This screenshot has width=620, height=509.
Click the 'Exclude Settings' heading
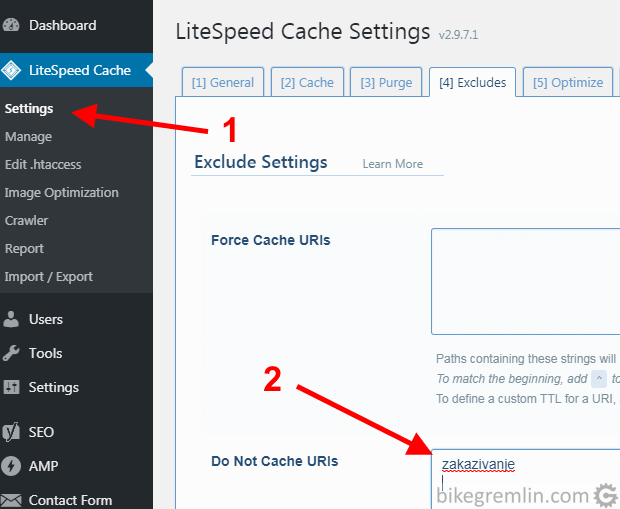tap(261, 162)
